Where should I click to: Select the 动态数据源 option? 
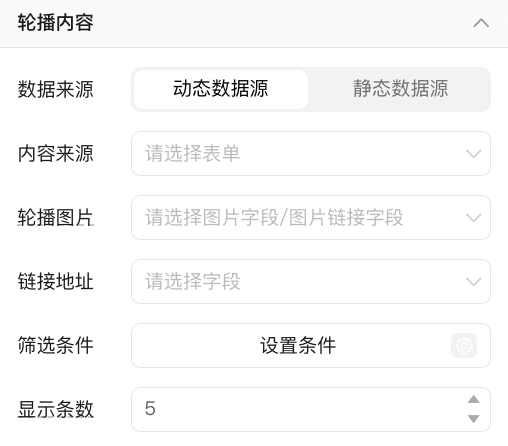click(221, 89)
